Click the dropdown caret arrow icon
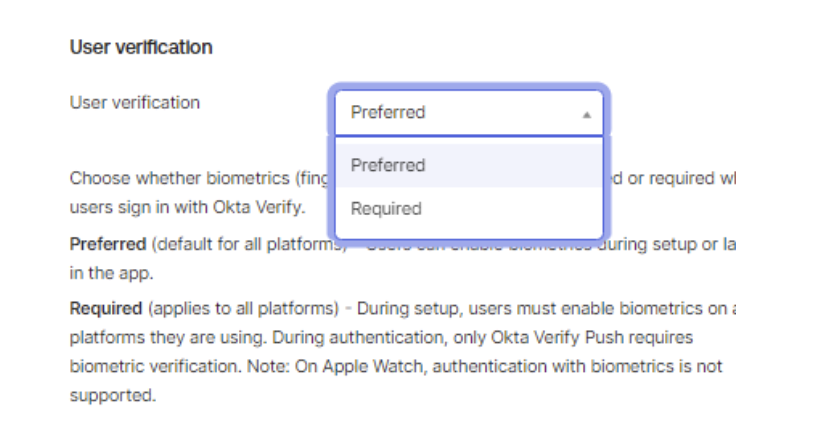 [x=586, y=114]
